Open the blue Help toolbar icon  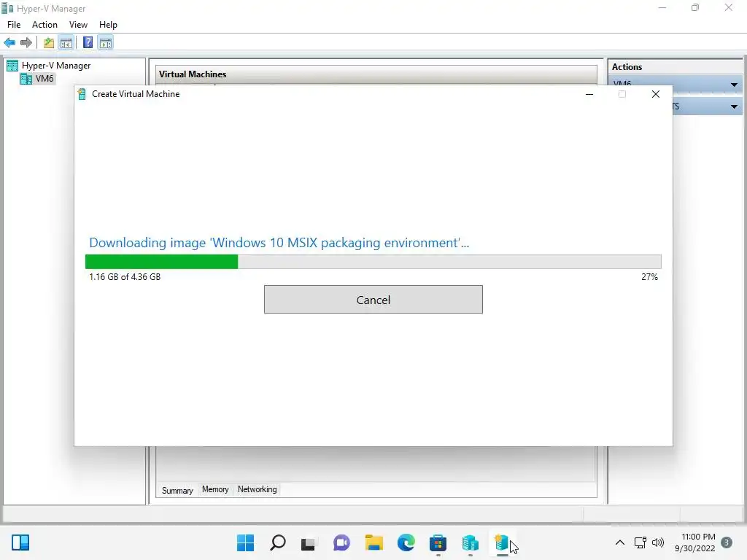pos(88,43)
